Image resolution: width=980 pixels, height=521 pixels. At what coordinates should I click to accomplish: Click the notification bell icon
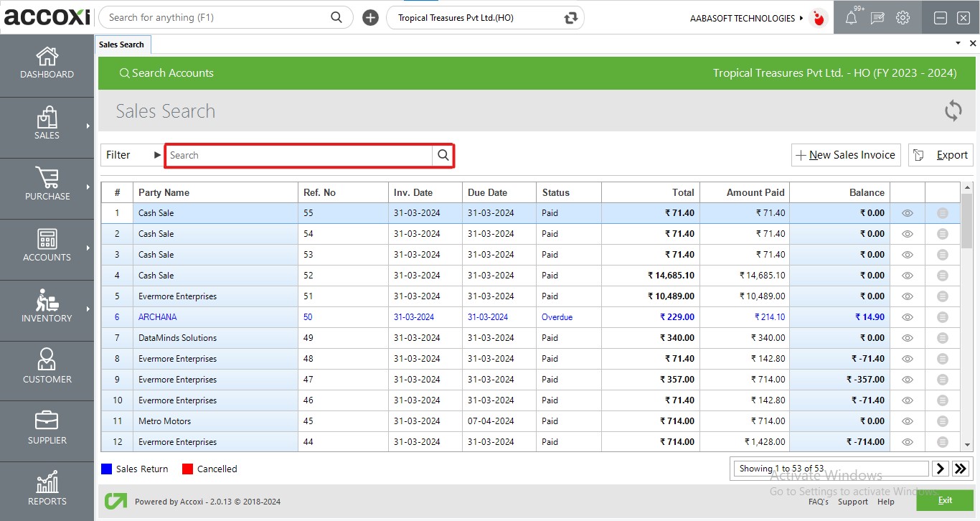point(851,18)
